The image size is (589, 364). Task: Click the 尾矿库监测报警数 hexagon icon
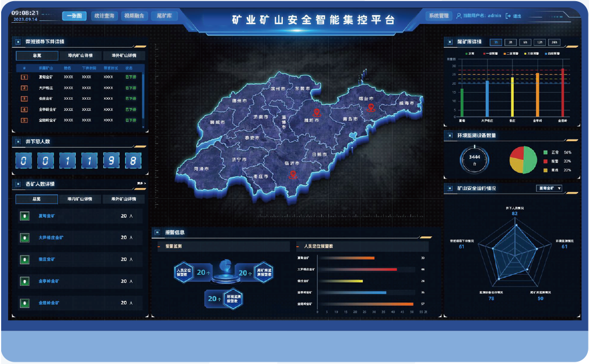[263, 272]
